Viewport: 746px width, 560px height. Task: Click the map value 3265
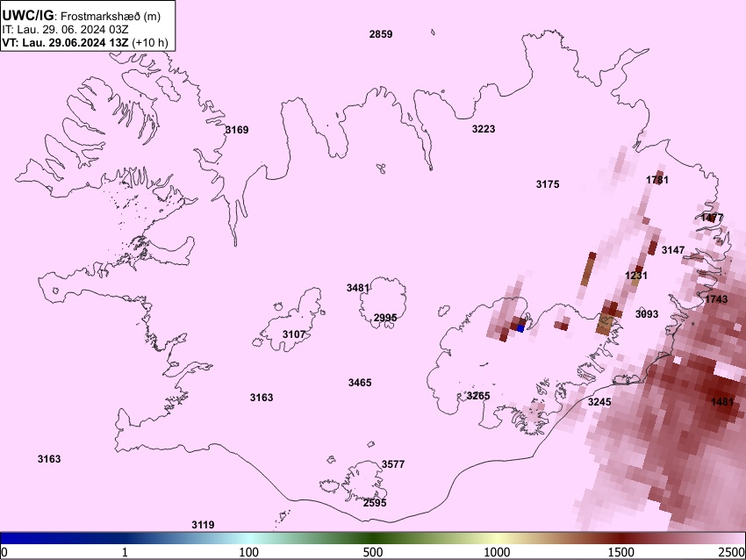478,396
